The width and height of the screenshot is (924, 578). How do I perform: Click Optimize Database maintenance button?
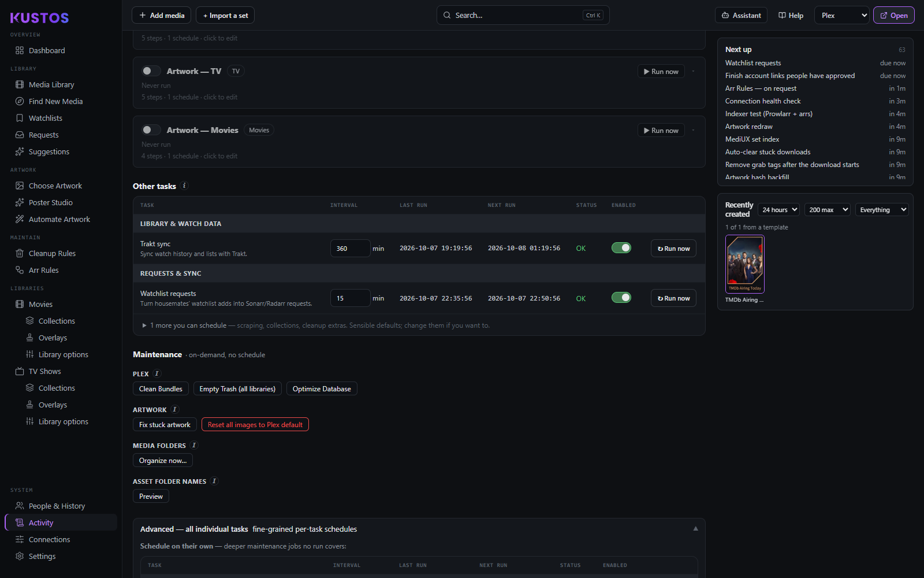coord(322,388)
